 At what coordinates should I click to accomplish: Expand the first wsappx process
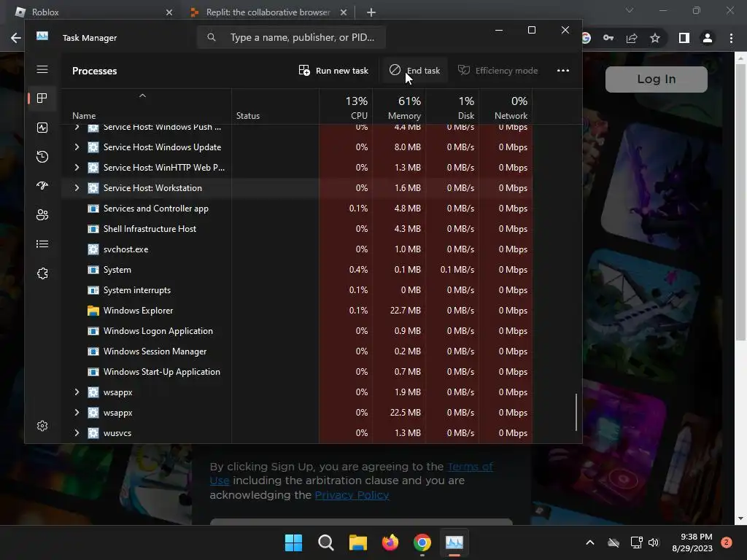pos(77,392)
